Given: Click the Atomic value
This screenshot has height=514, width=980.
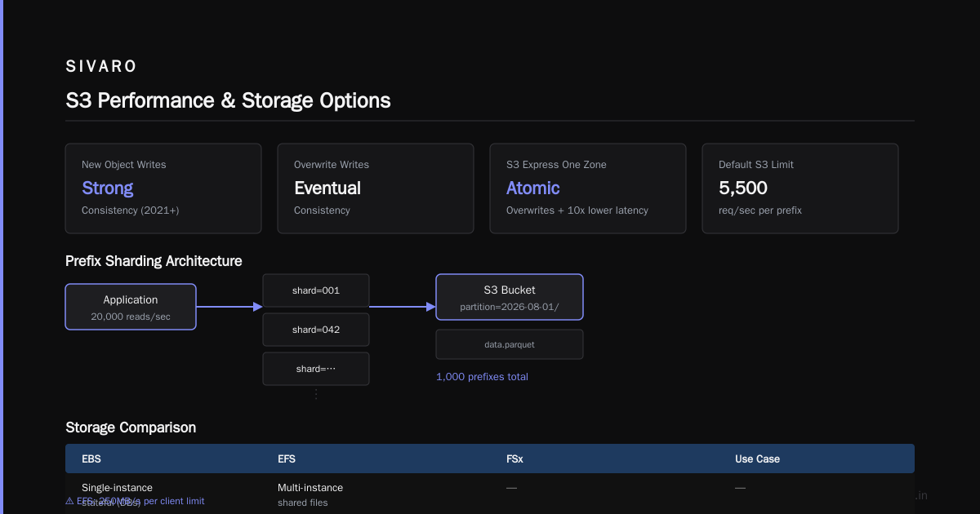Looking at the screenshot, I should point(532,188).
